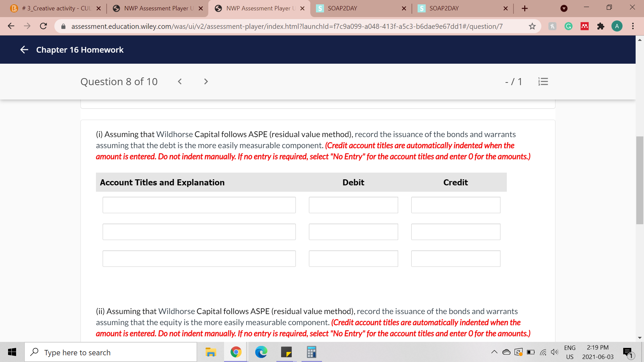Click the third row Credit field
This screenshot has height=362, width=644.
point(455,258)
